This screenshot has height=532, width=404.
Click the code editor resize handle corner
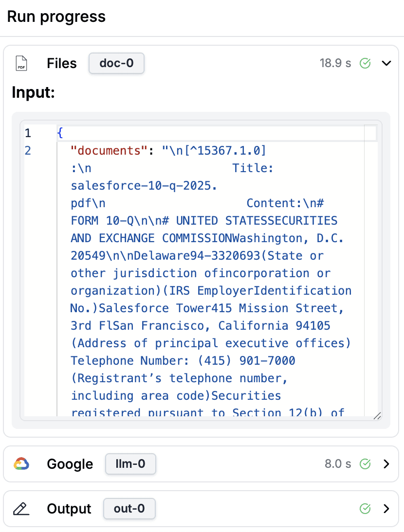(377, 416)
